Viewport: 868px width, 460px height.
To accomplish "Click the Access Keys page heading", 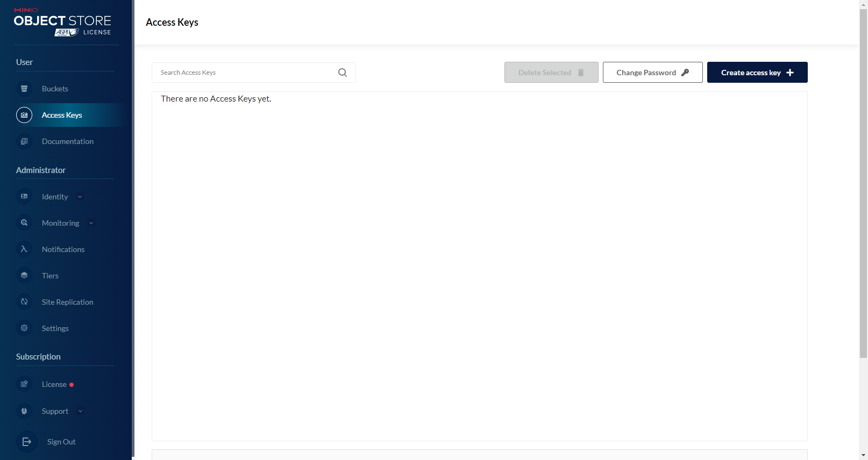I will pyautogui.click(x=172, y=22).
